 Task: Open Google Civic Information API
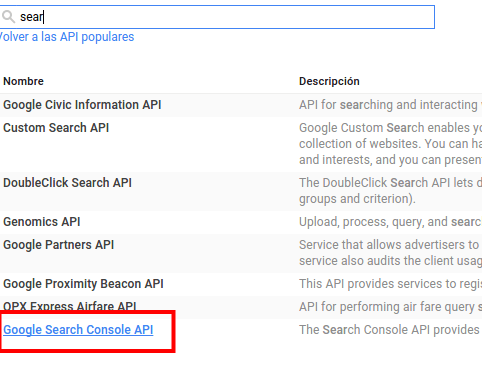[x=82, y=105]
